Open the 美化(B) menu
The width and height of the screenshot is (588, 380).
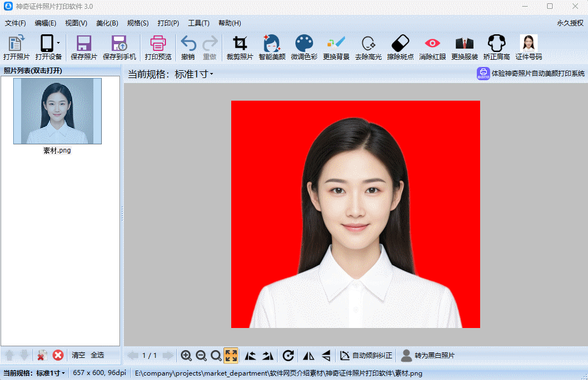(107, 23)
